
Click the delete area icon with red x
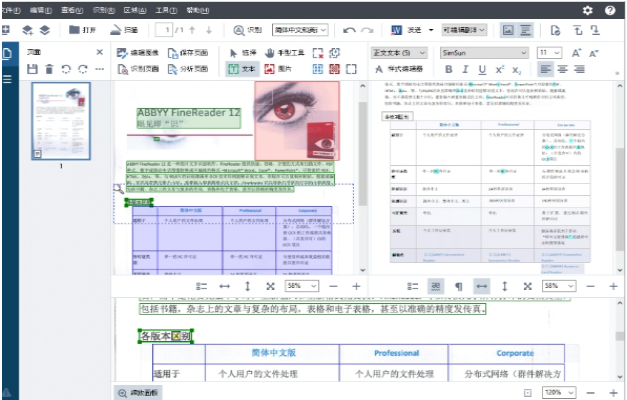coord(318,53)
